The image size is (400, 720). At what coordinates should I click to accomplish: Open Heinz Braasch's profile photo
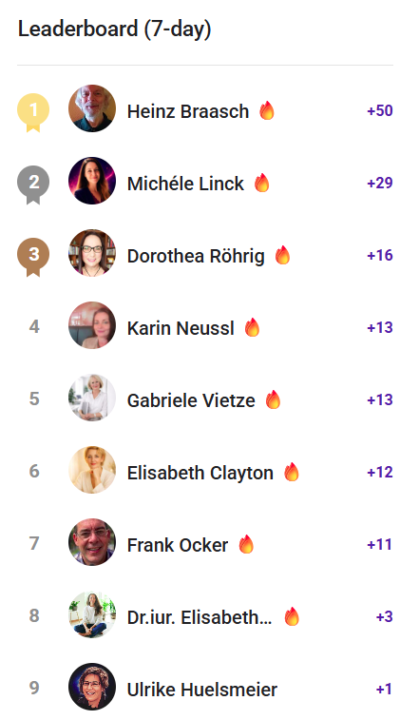coord(92,108)
